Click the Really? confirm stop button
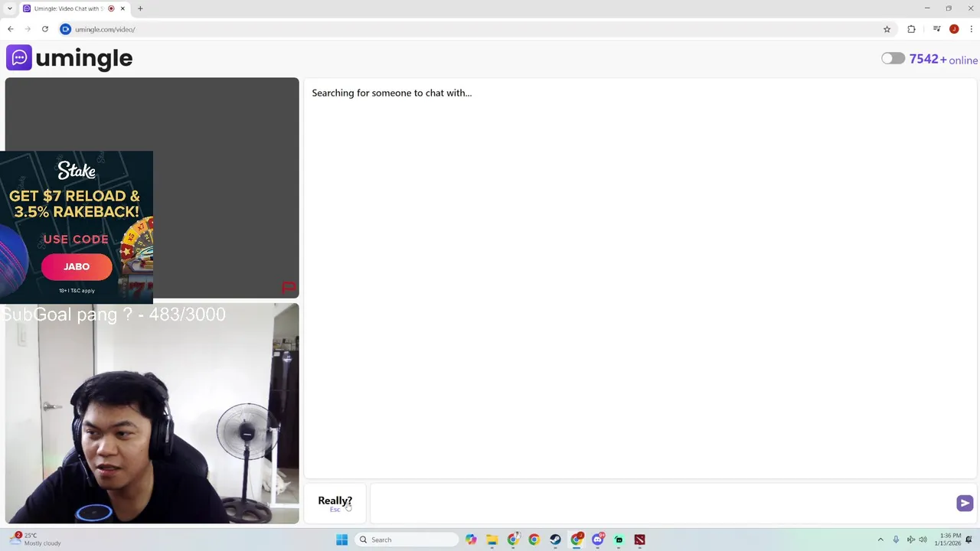This screenshot has width=980, height=551. point(335,503)
